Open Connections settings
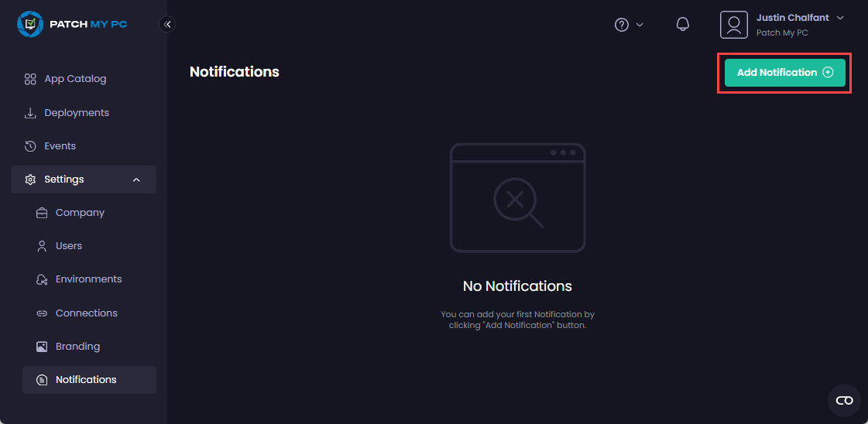The height and width of the screenshot is (424, 868). point(86,313)
